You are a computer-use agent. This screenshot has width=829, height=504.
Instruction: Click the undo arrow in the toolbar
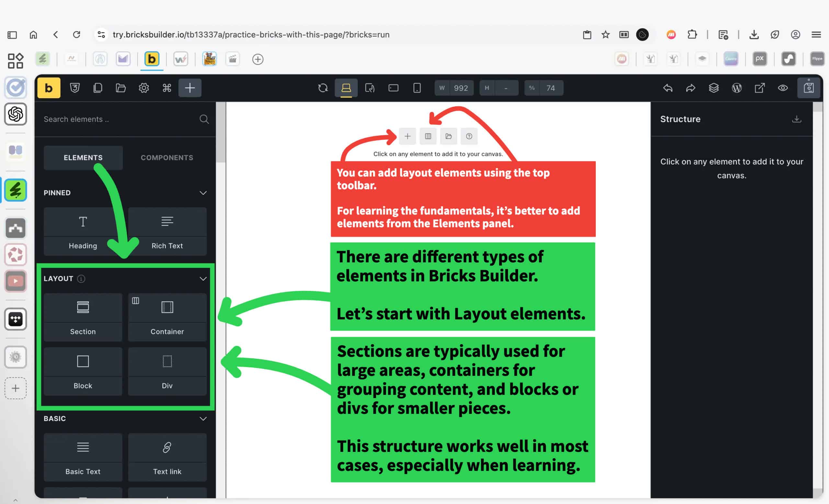pyautogui.click(x=668, y=88)
